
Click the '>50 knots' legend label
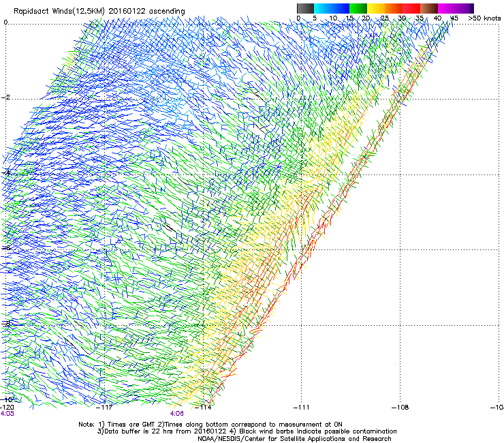484,18
